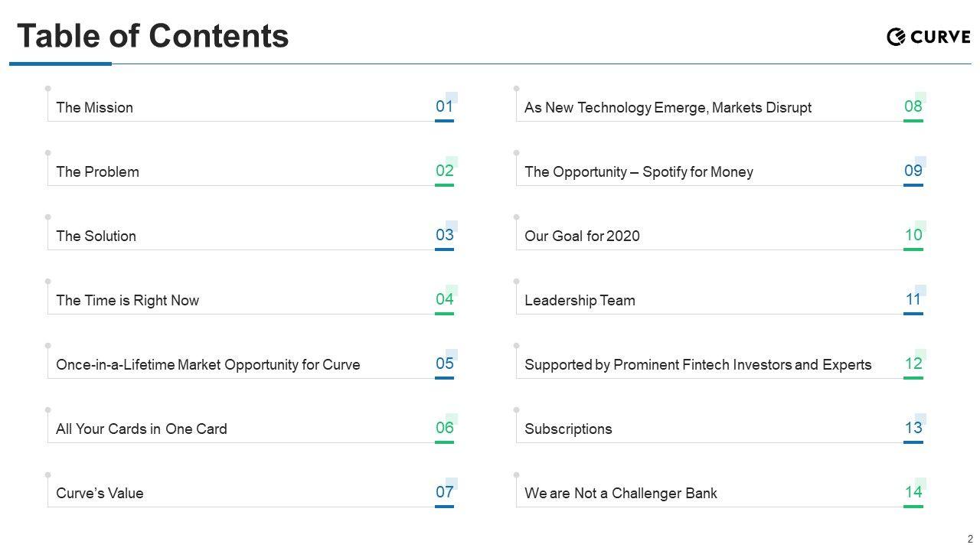Open the Subscriptions section
This screenshot has width=980, height=551.
pyautogui.click(x=568, y=429)
